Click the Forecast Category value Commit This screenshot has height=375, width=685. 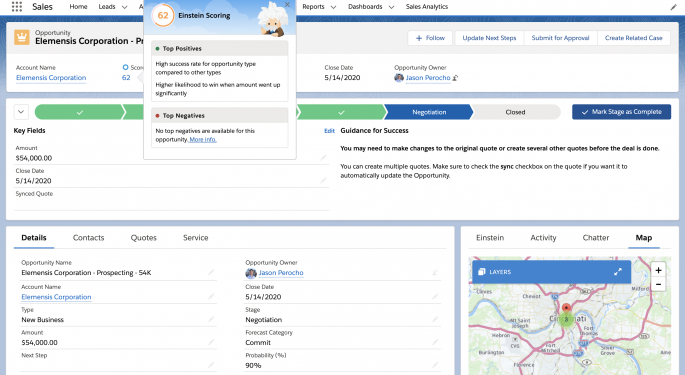coord(258,343)
